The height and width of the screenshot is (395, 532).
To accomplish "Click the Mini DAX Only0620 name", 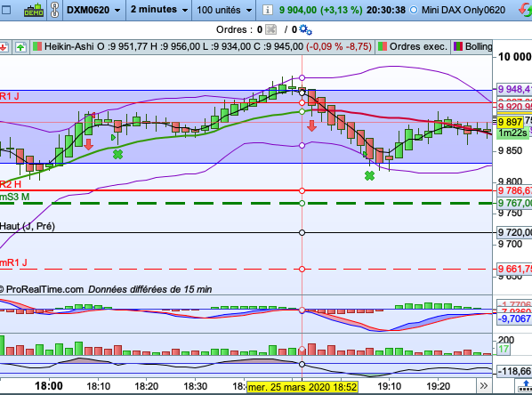I will (463, 10).
